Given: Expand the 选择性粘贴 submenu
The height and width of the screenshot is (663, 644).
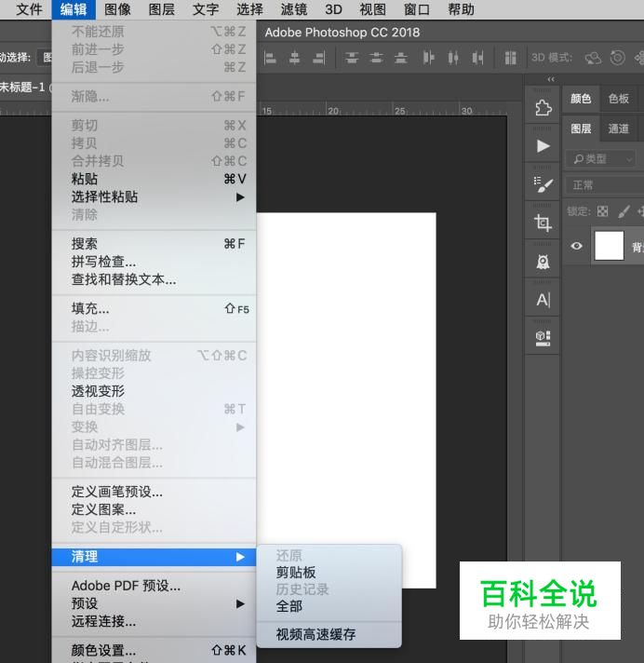Looking at the screenshot, I should (154, 197).
